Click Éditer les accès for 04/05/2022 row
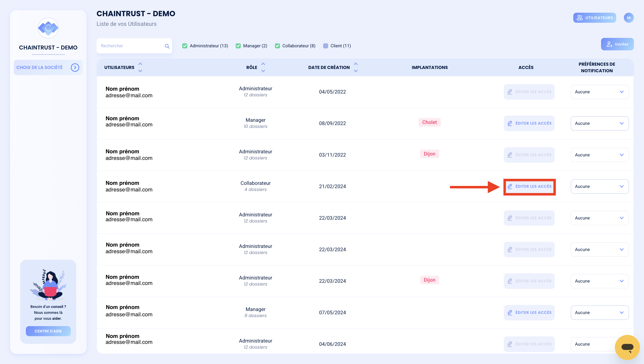 529,92
